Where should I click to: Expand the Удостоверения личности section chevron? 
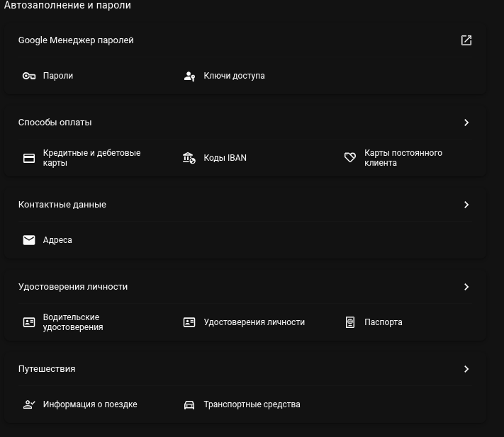(x=466, y=287)
